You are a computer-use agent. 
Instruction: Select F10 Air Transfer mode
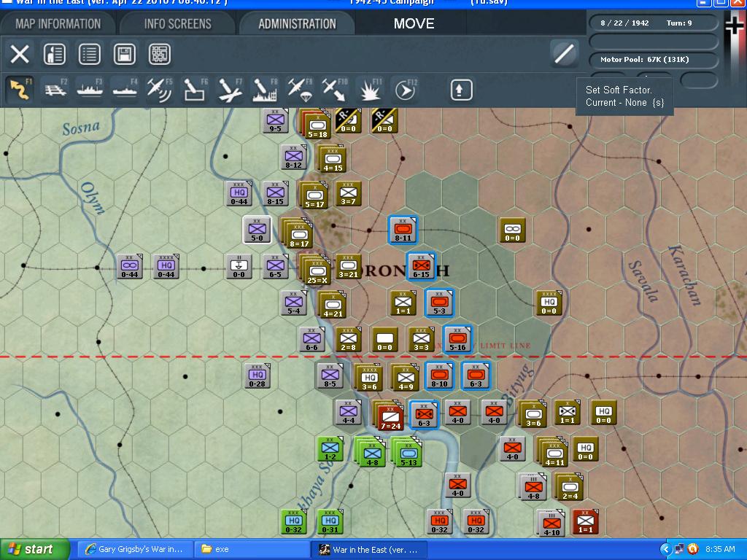tap(334, 89)
